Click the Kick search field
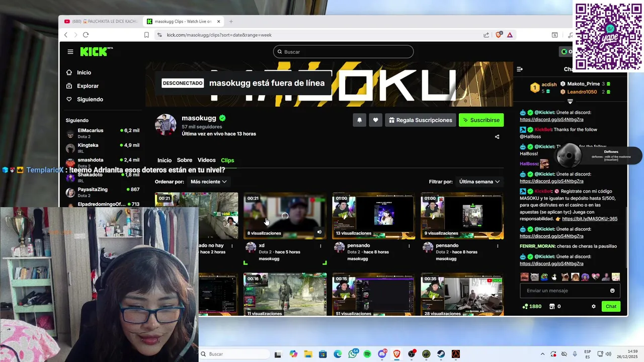This screenshot has width=644, height=362. click(x=344, y=52)
